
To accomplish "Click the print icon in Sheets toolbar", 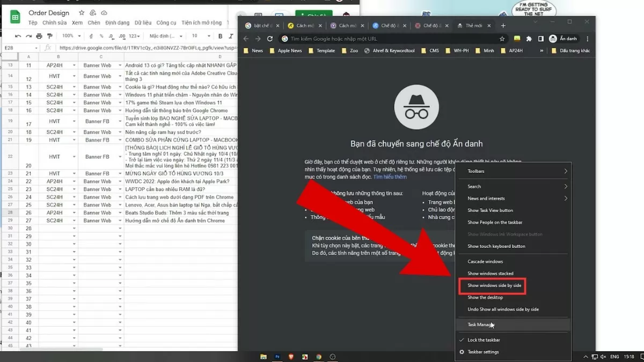I will click(39, 36).
